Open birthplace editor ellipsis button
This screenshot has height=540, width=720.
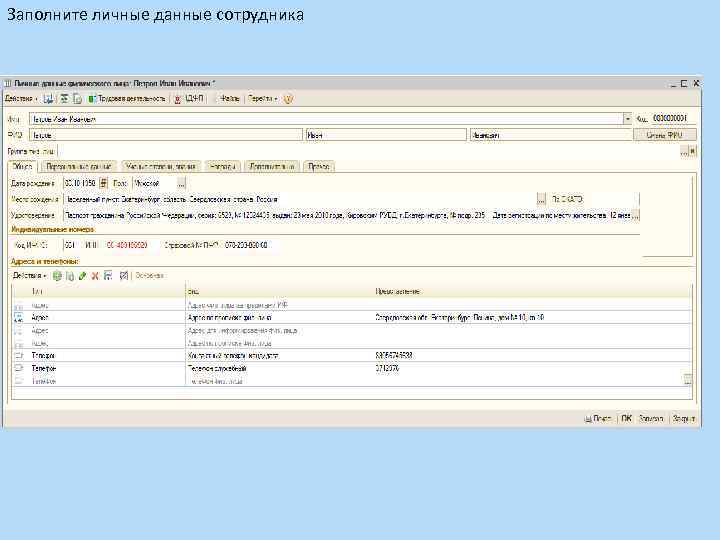point(541,199)
